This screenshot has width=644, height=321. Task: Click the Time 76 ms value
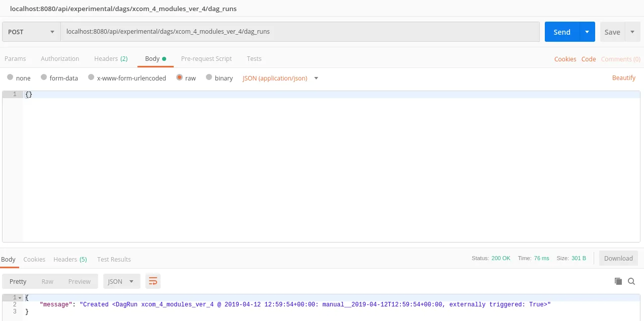(x=541, y=258)
